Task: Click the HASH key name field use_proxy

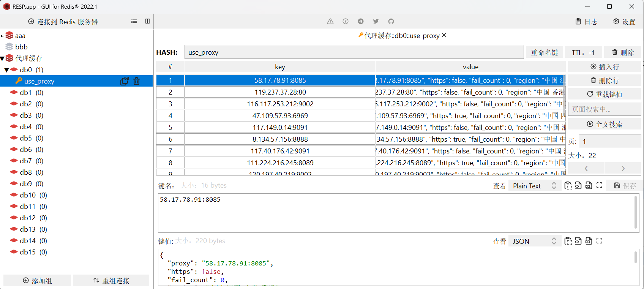Action: (x=354, y=52)
